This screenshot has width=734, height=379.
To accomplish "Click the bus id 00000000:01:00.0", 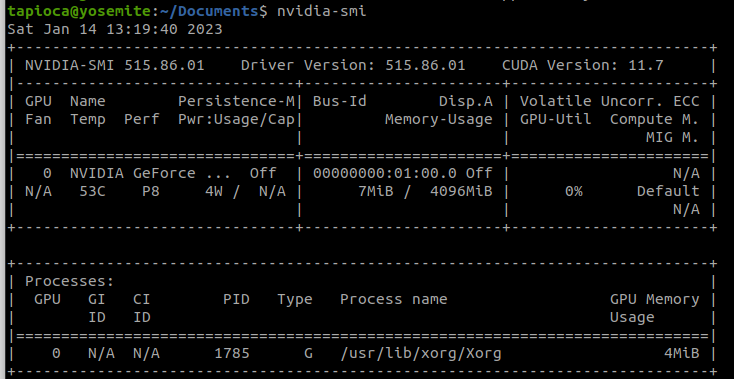I will point(385,173).
